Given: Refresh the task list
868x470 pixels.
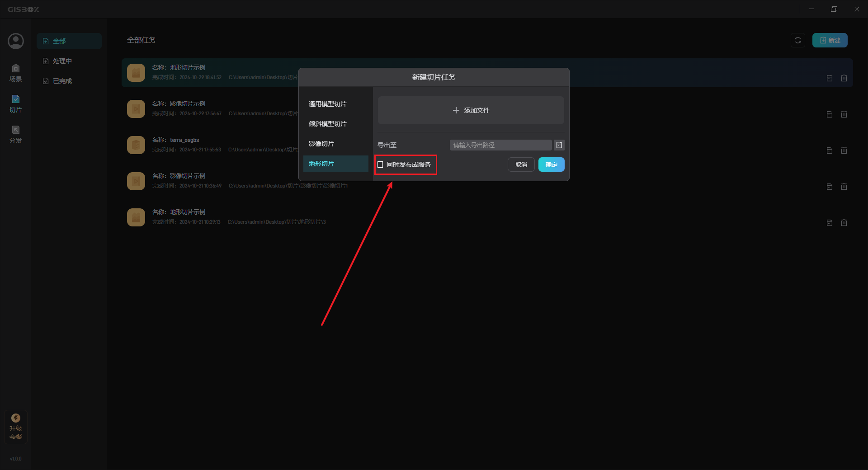Looking at the screenshot, I should point(798,40).
